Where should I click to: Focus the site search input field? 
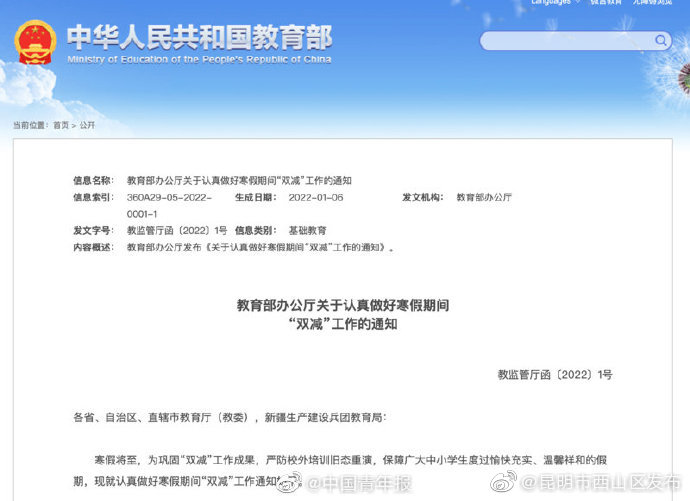point(576,41)
